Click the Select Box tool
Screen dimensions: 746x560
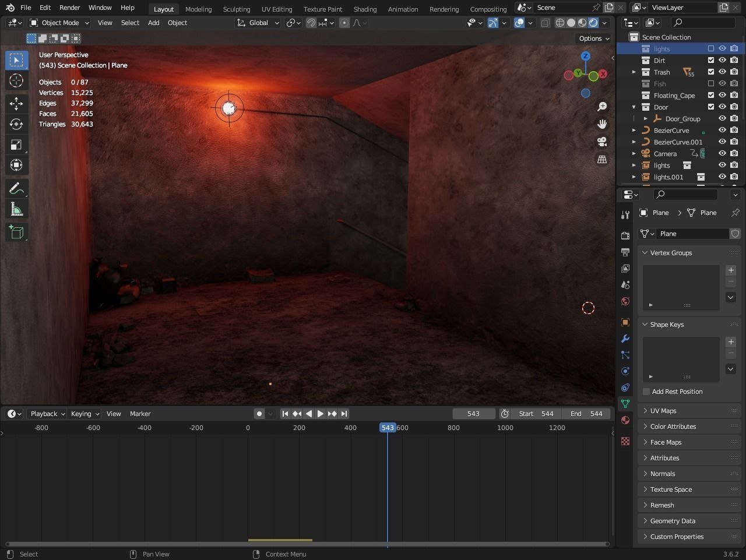click(x=16, y=60)
